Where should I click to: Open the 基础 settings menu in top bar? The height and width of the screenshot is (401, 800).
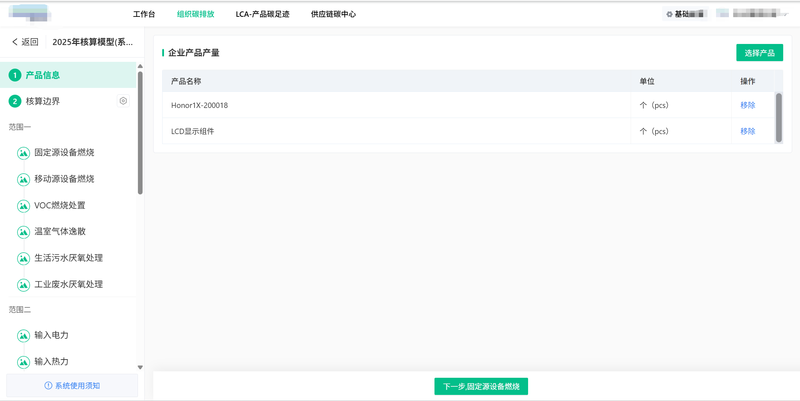[685, 14]
